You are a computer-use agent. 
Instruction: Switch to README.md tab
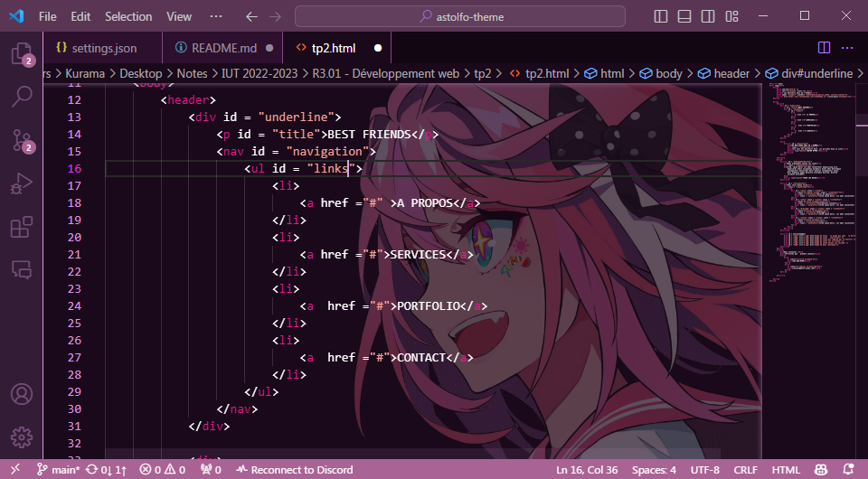click(x=223, y=48)
